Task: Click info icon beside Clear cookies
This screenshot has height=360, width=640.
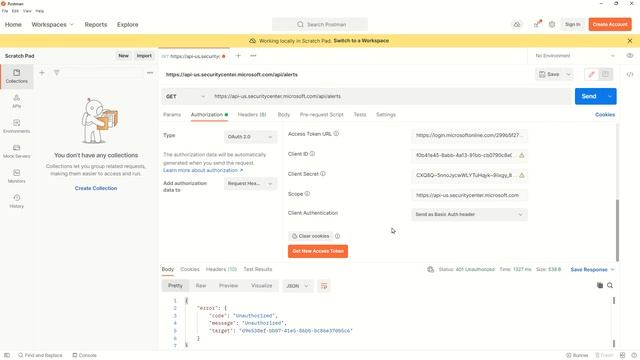Action: [338, 236]
